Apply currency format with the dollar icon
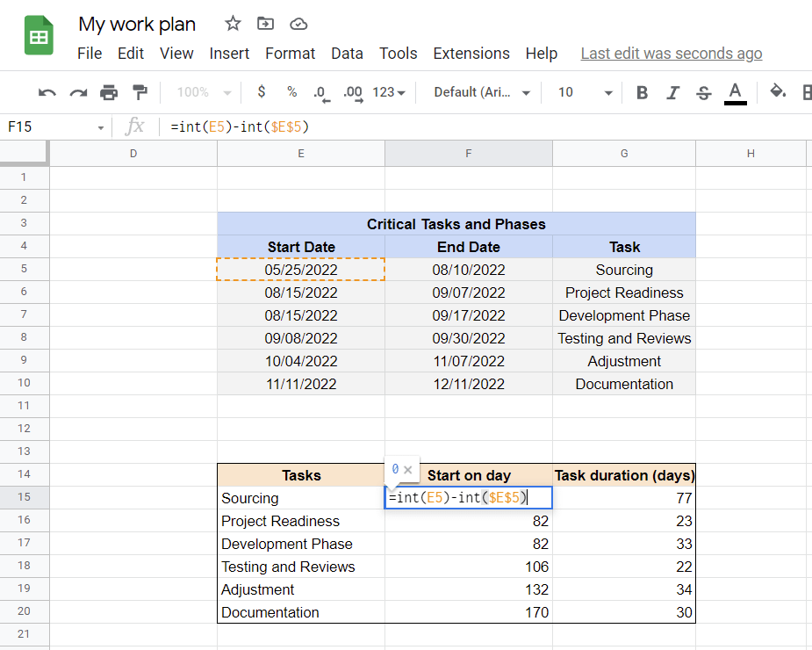This screenshot has height=650, width=812. [x=261, y=91]
